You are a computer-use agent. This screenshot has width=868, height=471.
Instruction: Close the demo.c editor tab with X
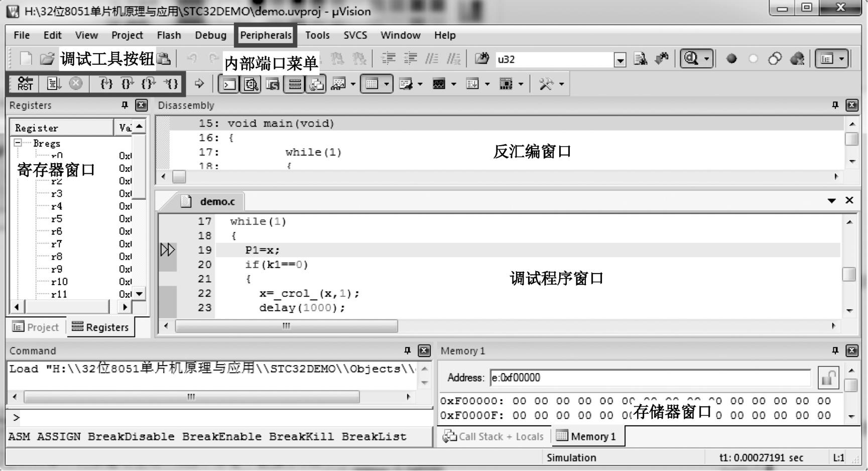[849, 200]
